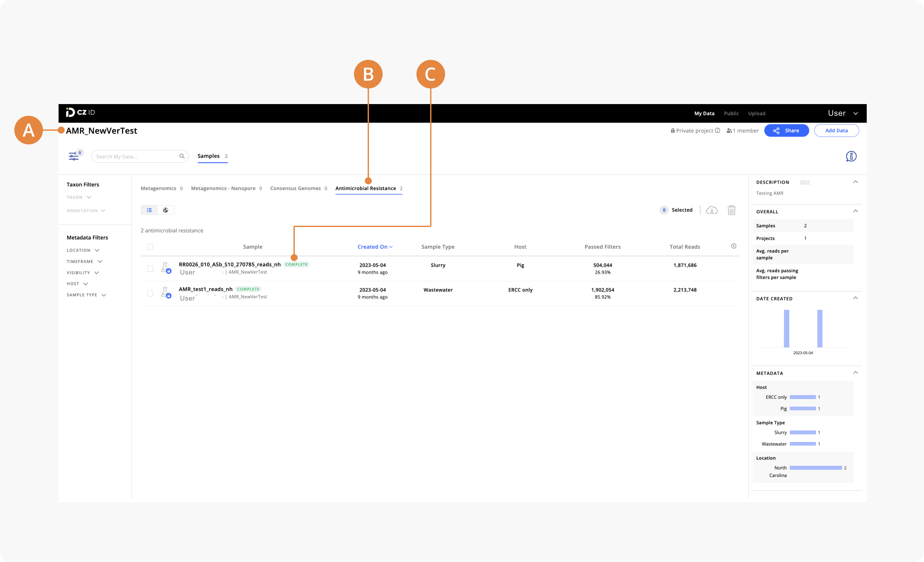The height and width of the screenshot is (562, 924).
Task: Click the ERCC only host bar
Action: (x=803, y=397)
